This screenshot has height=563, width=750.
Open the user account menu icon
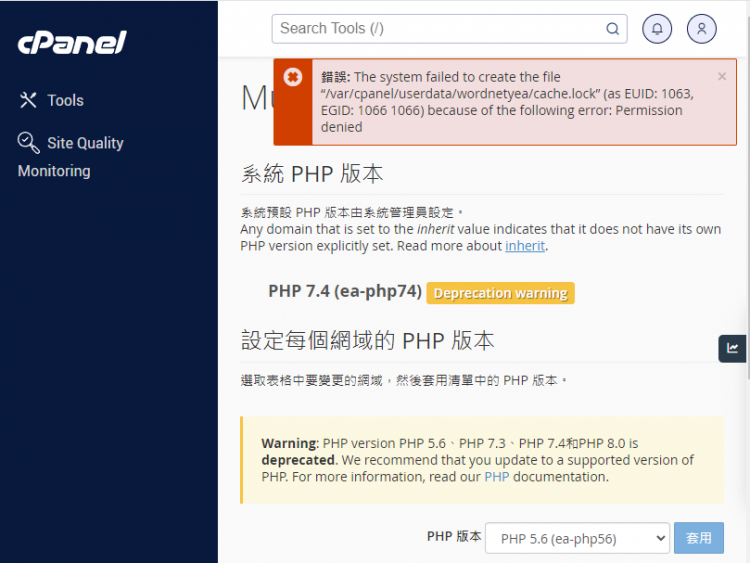(701, 29)
